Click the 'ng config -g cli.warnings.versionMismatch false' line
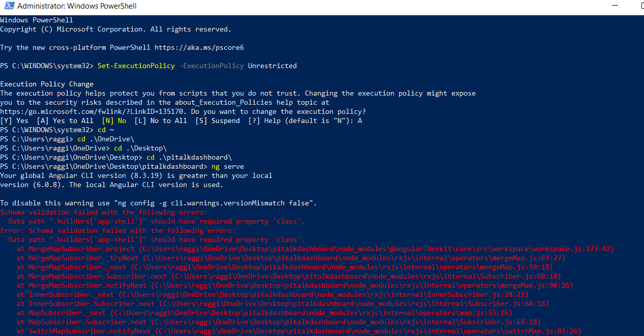 (x=159, y=203)
